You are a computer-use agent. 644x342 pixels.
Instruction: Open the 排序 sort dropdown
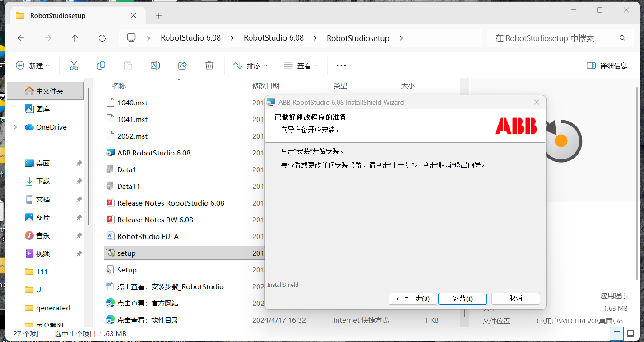point(250,66)
